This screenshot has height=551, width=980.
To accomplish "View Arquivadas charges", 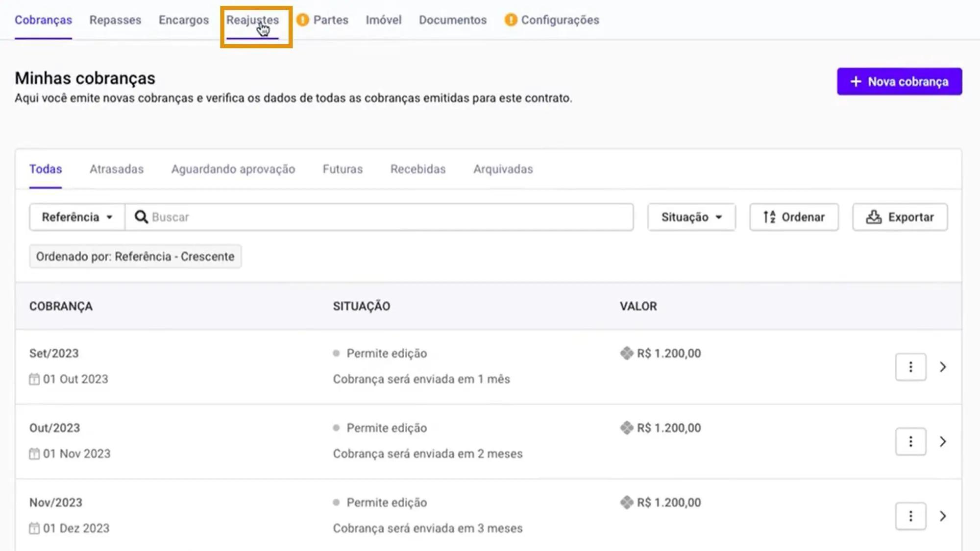I will pyautogui.click(x=503, y=169).
